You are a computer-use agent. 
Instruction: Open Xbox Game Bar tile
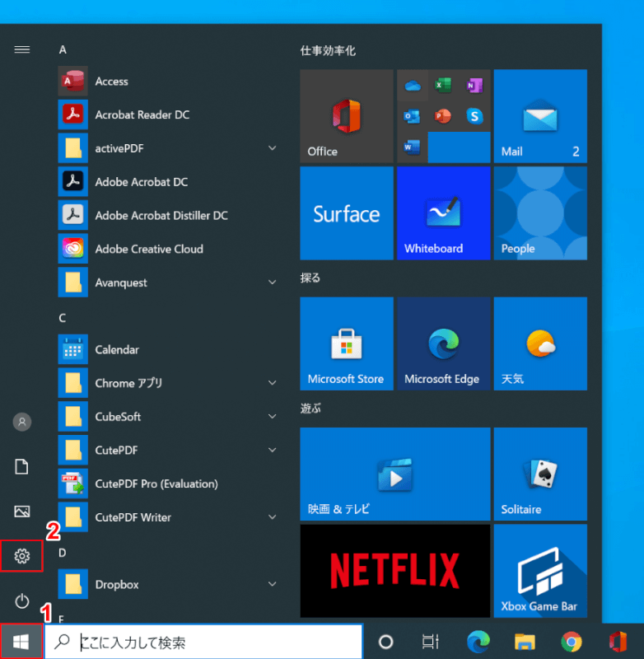point(540,571)
